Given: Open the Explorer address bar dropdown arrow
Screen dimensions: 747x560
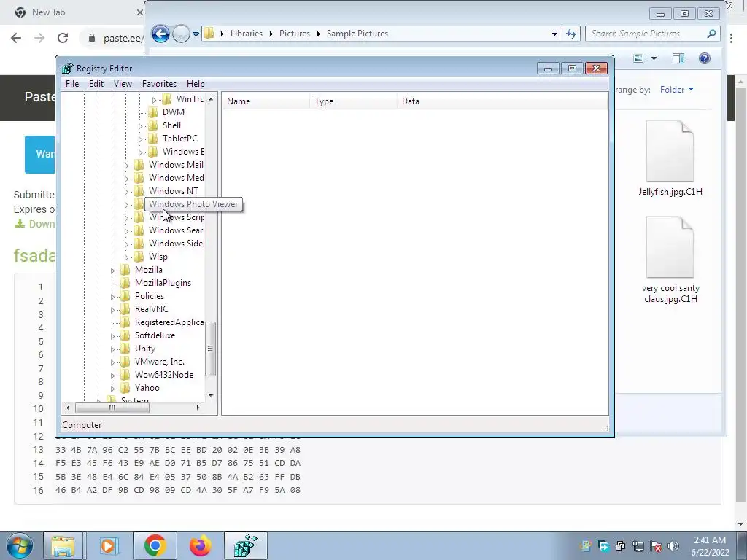Looking at the screenshot, I should click(x=554, y=34).
